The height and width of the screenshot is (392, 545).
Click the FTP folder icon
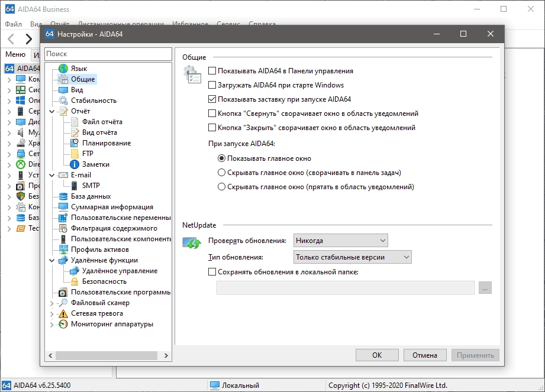point(75,154)
